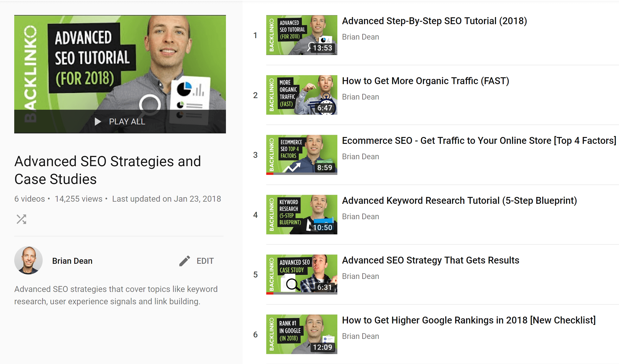Open 'How to Get Higher Google Rankings' title
This screenshot has height=364, width=619.
point(469,320)
